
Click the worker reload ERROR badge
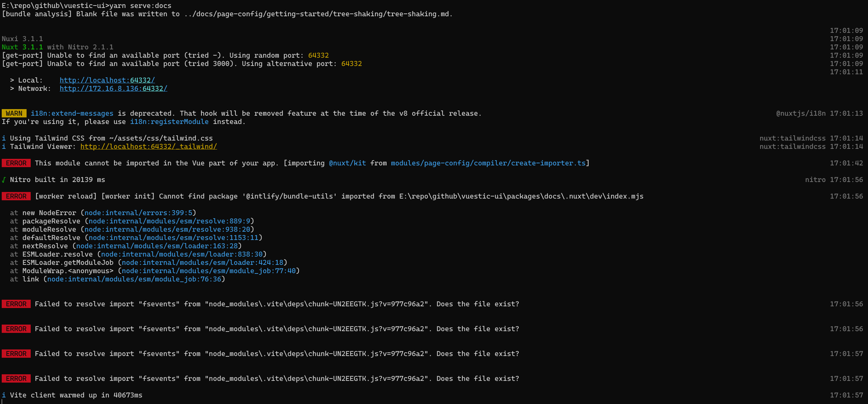[16, 196]
